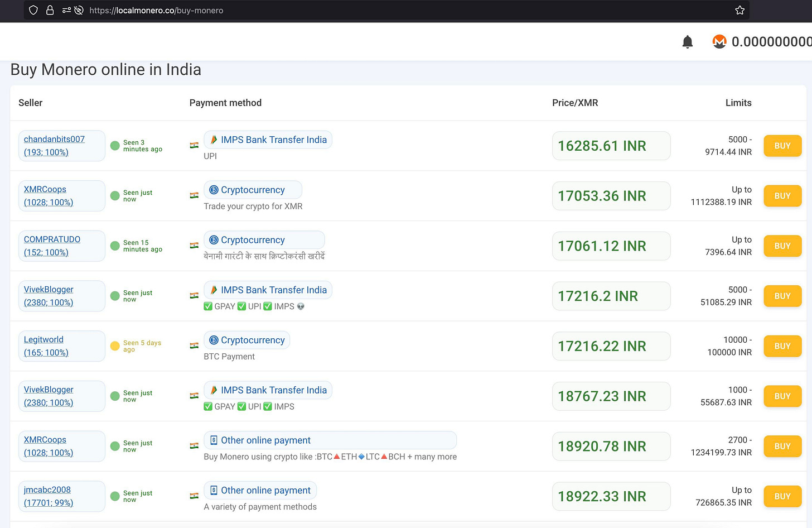Click the 17216.22 INR price box
Viewport: 812px width, 528px height.
coord(611,346)
